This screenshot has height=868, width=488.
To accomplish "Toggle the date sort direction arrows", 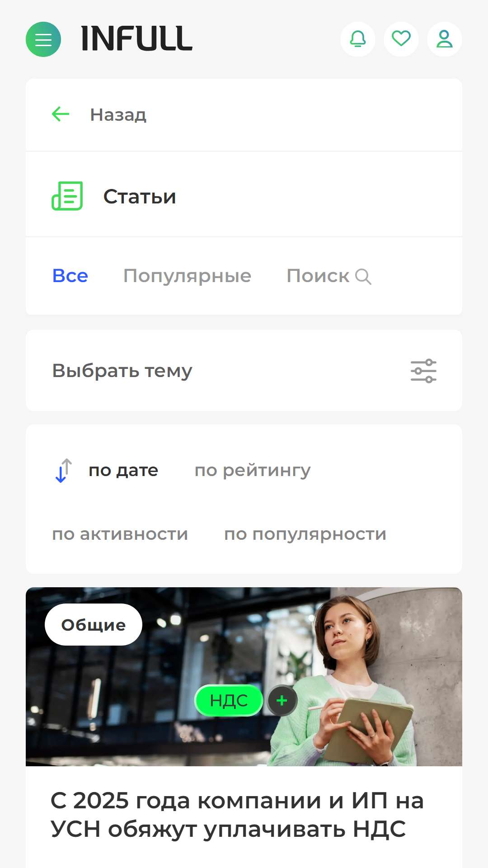I will 63,471.
